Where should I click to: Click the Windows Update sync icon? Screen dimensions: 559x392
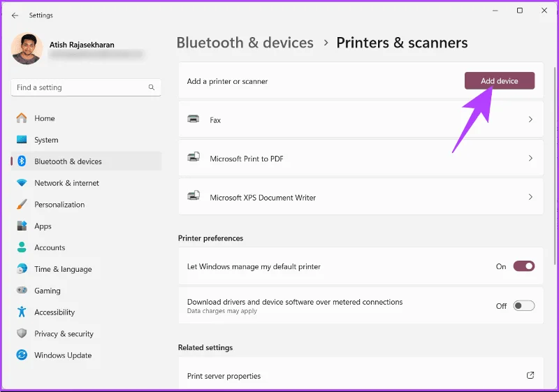pyautogui.click(x=22, y=355)
